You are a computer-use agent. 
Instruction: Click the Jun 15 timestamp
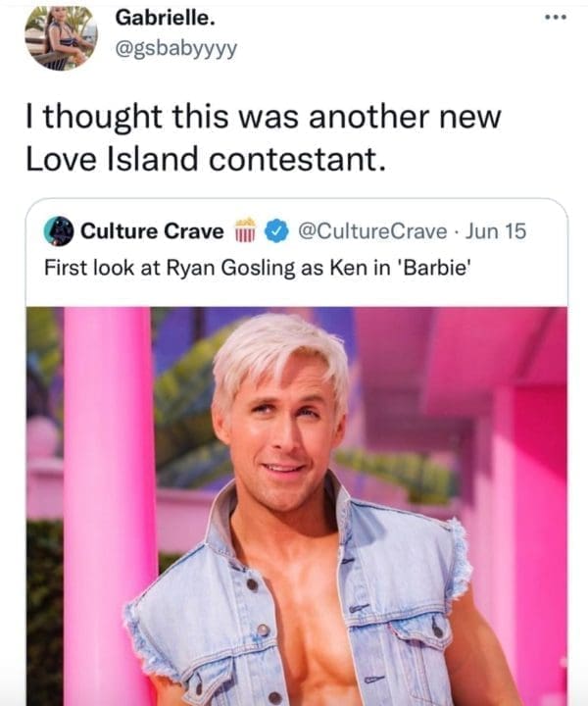click(x=496, y=231)
